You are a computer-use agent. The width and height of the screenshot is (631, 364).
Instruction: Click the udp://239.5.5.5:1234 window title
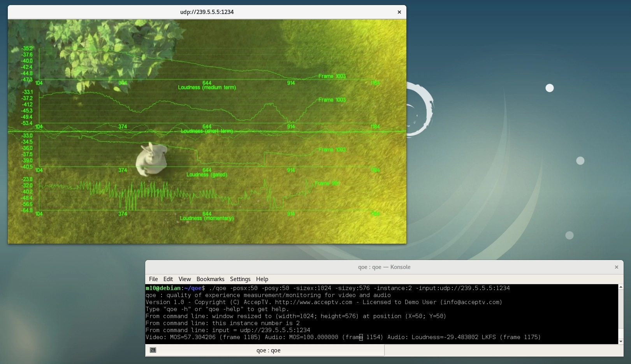[x=207, y=12]
